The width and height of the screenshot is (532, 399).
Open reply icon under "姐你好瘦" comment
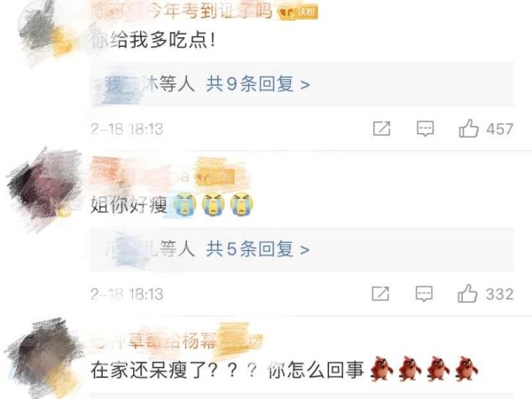coord(424,293)
